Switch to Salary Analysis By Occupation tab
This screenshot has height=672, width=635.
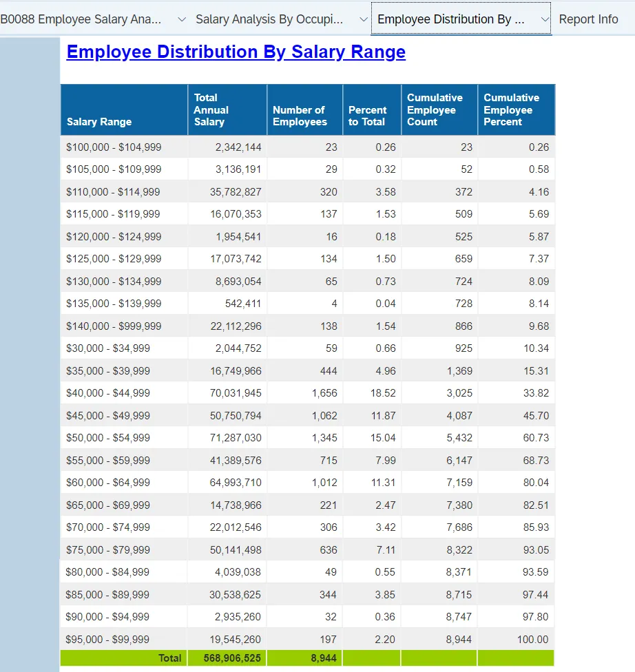click(x=269, y=19)
